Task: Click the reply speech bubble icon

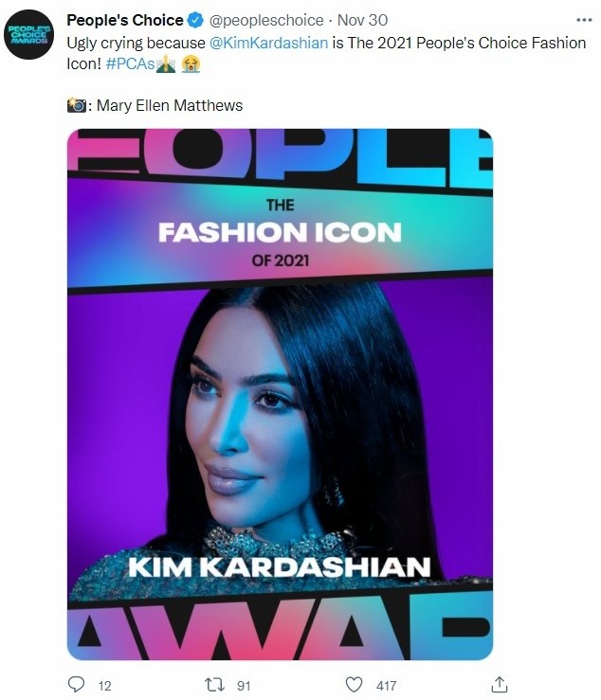Action: click(78, 684)
